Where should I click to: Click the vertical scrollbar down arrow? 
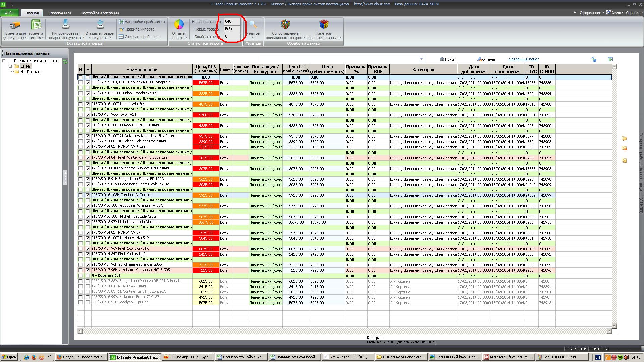[614, 326]
